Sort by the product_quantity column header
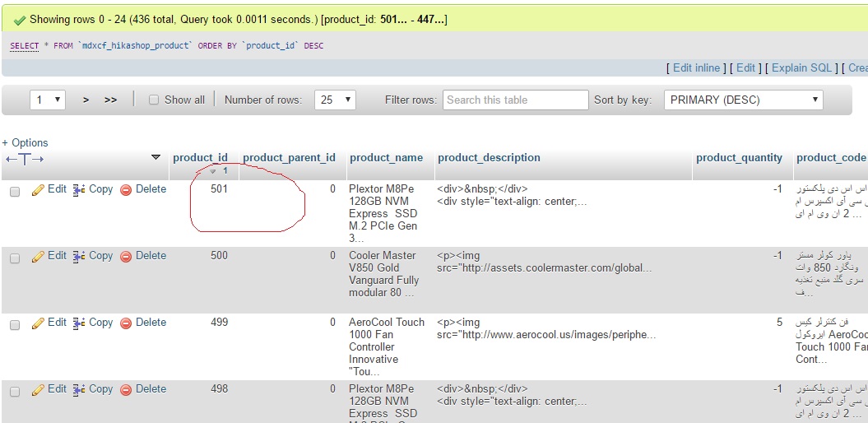This screenshot has width=868, height=423. click(740, 158)
